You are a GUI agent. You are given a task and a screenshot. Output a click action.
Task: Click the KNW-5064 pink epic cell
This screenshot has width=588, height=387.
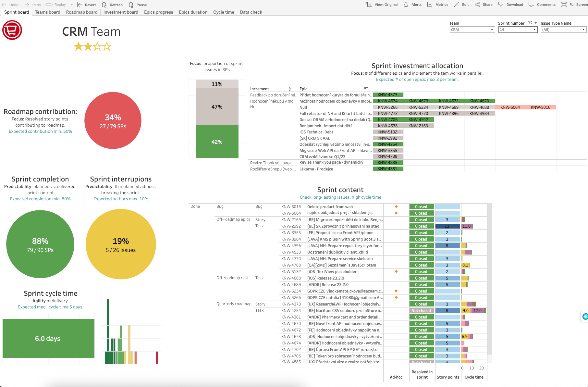pyautogui.click(x=510, y=107)
